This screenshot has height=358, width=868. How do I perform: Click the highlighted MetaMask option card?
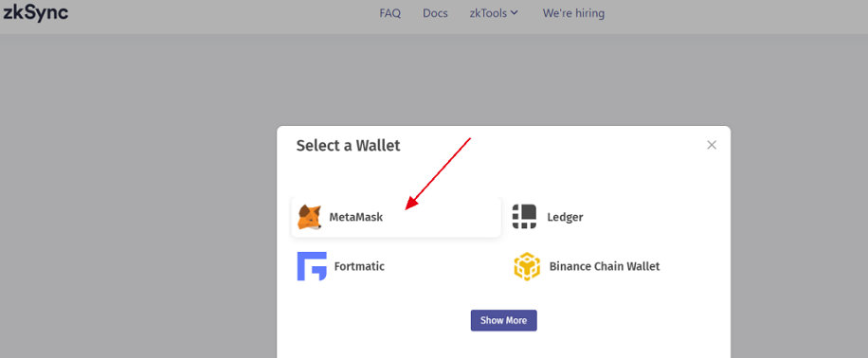click(x=396, y=217)
